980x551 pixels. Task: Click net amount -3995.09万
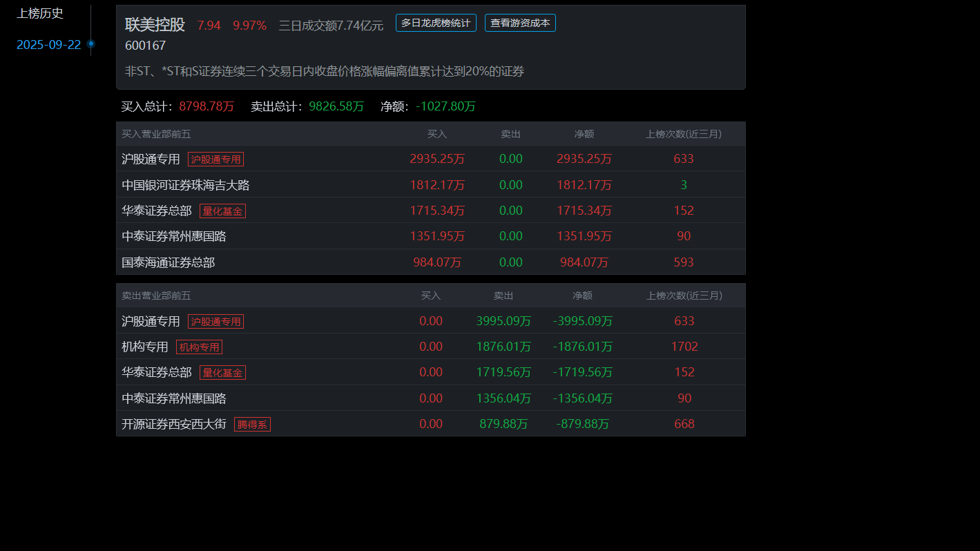583,321
